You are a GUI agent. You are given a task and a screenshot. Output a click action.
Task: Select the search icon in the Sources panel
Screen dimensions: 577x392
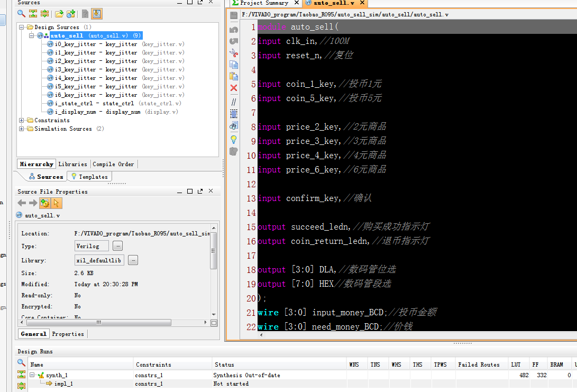(20, 13)
